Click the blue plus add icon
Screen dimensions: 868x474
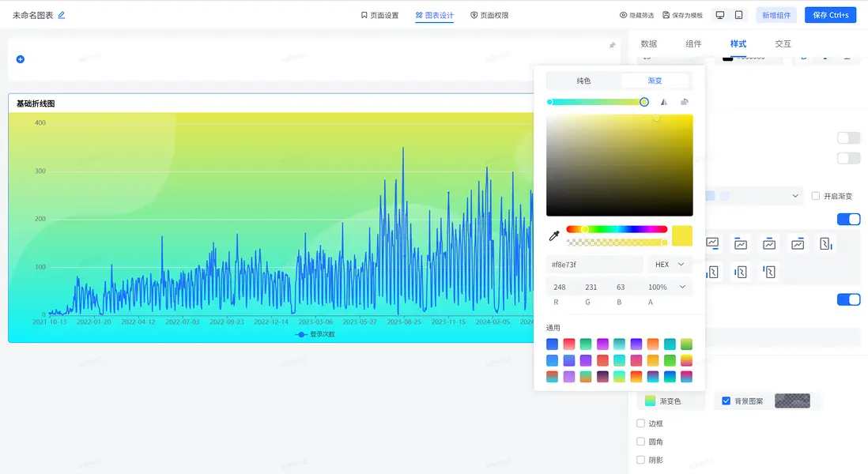(x=21, y=59)
